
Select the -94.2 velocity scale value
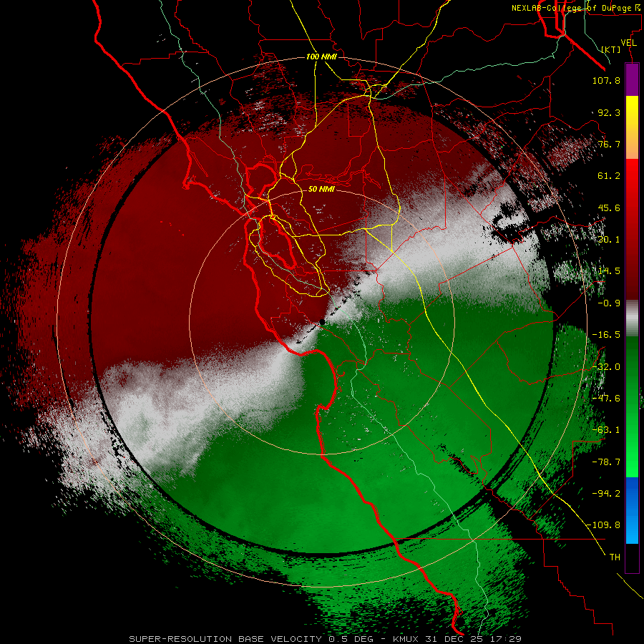pos(606,494)
